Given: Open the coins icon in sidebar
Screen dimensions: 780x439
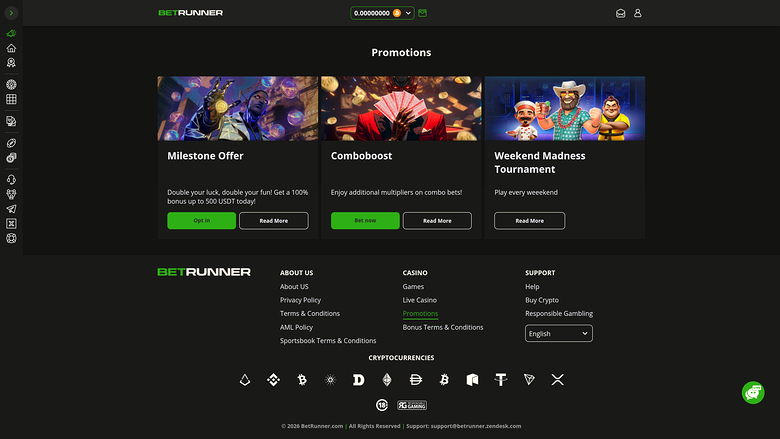Looking at the screenshot, I should point(11,158).
